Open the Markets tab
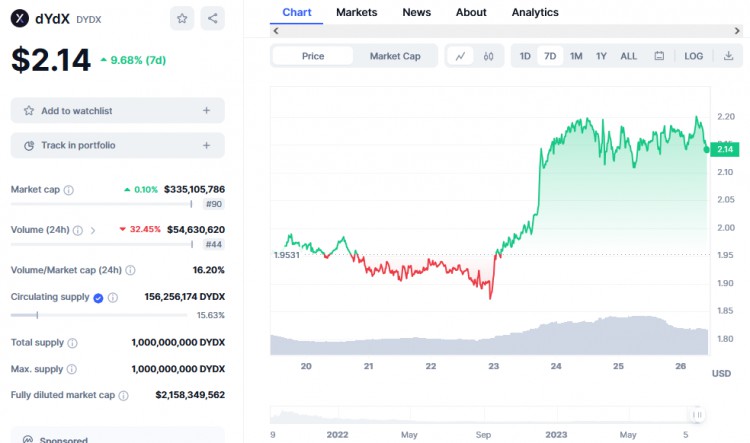The width and height of the screenshot is (750, 443). click(356, 12)
